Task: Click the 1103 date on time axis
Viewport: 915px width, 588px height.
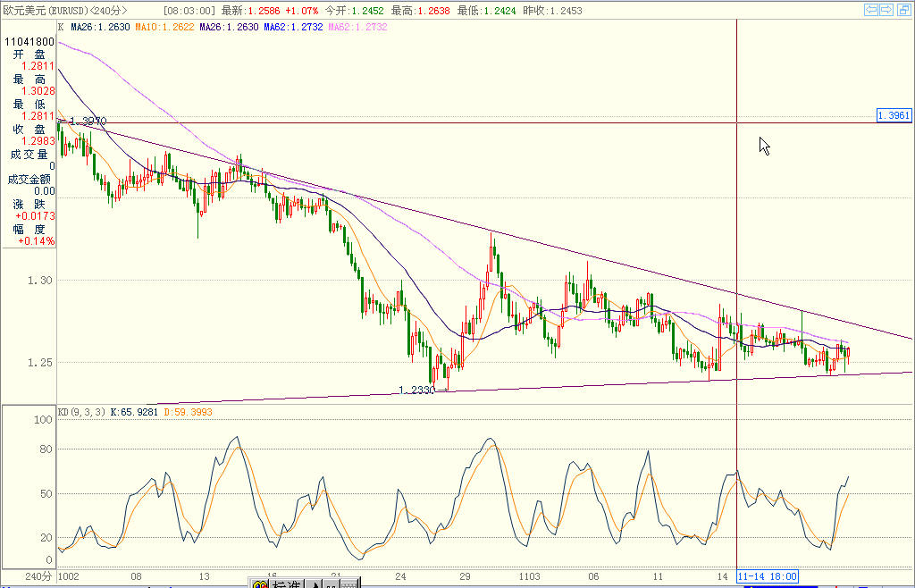Action: coord(529,576)
